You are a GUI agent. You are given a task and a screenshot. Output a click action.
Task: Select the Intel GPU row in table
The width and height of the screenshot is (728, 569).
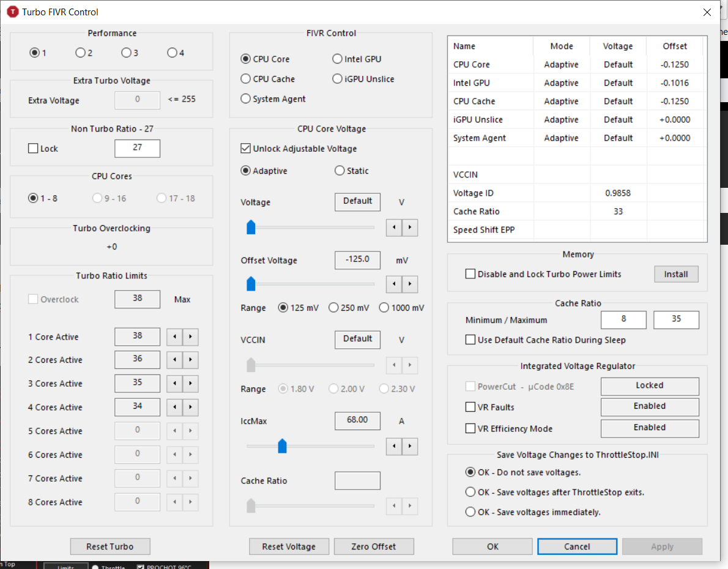pos(576,83)
